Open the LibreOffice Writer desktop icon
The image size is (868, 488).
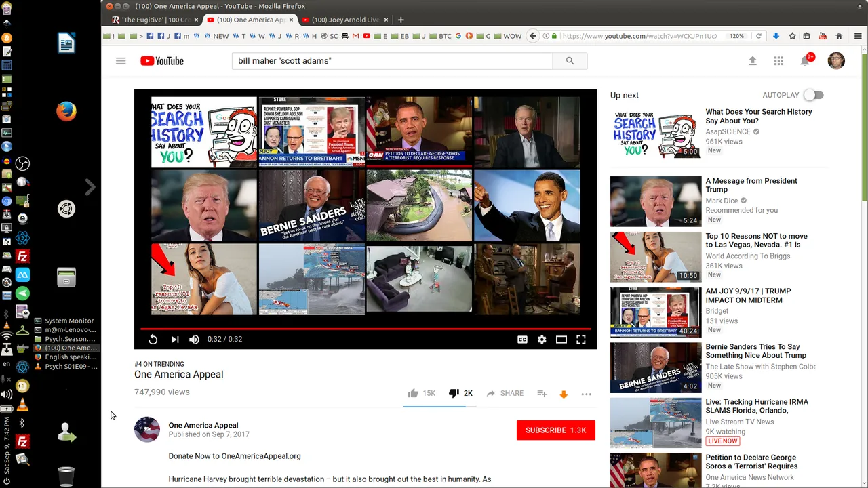(x=66, y=43)
